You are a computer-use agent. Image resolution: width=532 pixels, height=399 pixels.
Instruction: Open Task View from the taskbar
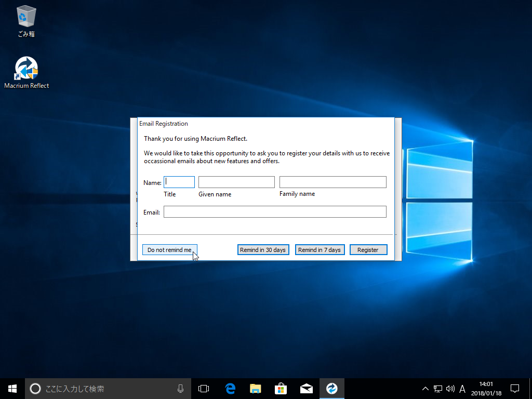coord(204,389)
